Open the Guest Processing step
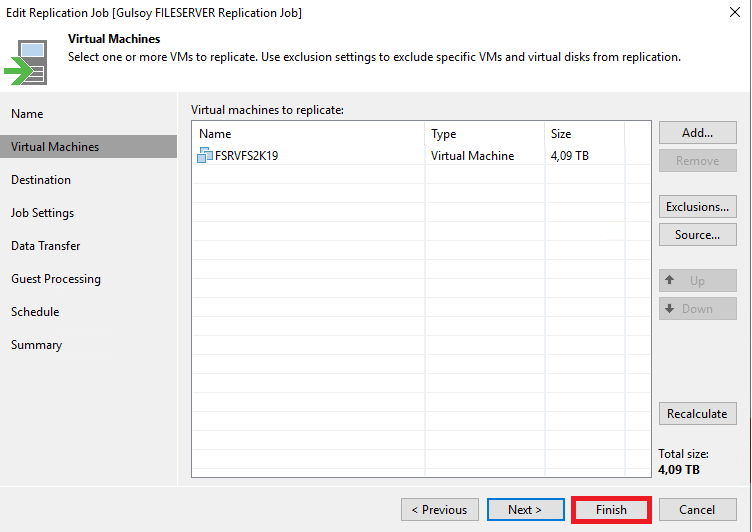Screen dimensions: 752x532 click(x=56, y=279)
